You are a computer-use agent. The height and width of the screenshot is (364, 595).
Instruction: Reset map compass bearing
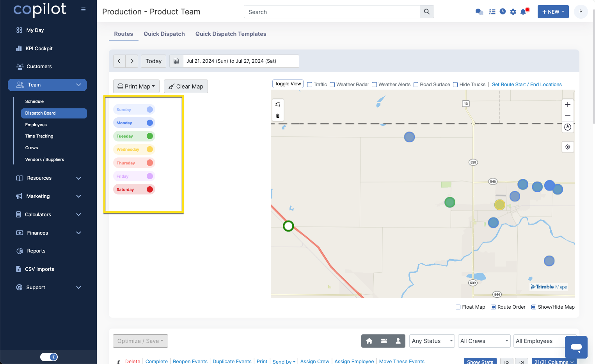pos(568,127)
